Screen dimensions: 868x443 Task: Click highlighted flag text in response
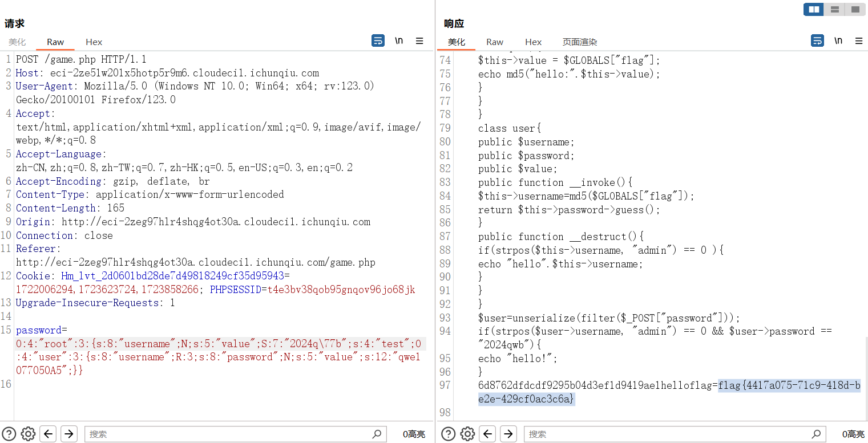(x=789, y=385)
